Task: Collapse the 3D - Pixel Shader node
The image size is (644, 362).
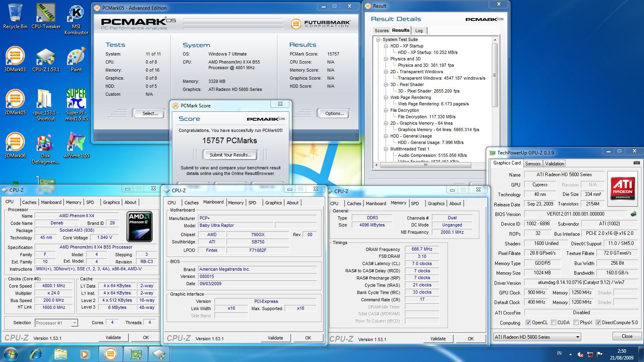Action: point(386,84)
